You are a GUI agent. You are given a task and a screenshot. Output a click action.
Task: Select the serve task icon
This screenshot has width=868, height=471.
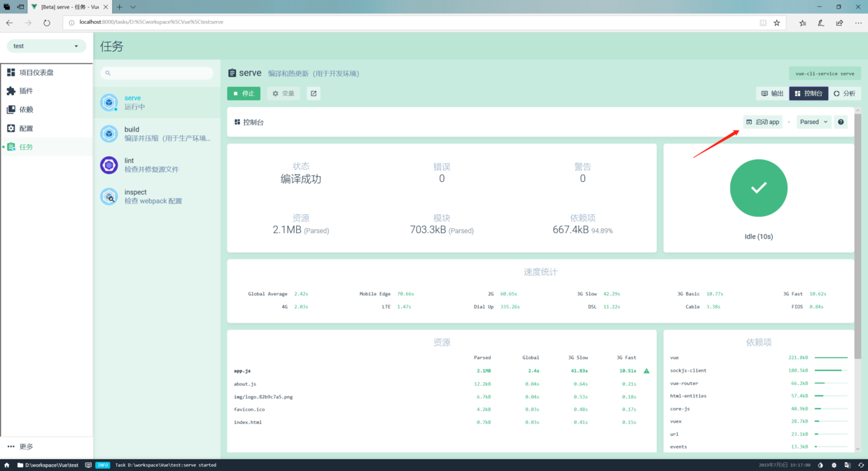tap(108, 102)
